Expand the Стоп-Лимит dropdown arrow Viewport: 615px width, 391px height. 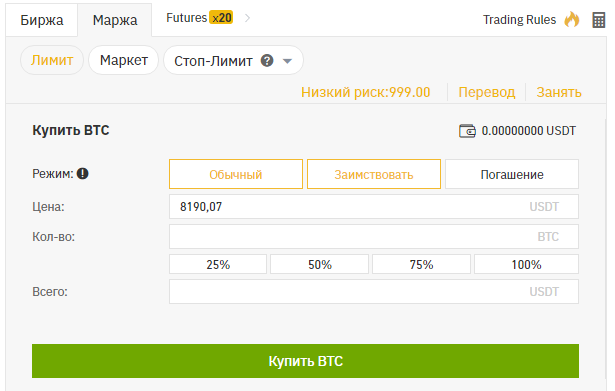(287, 61)
